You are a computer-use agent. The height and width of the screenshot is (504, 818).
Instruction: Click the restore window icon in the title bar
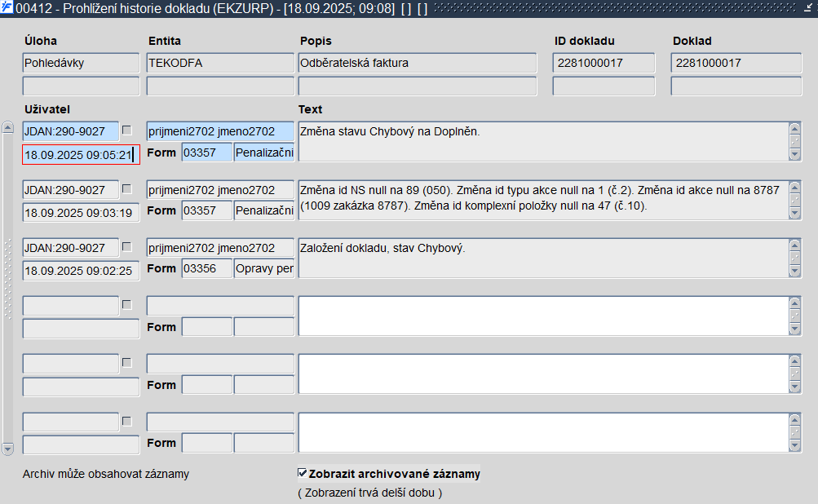coord(808,8)
